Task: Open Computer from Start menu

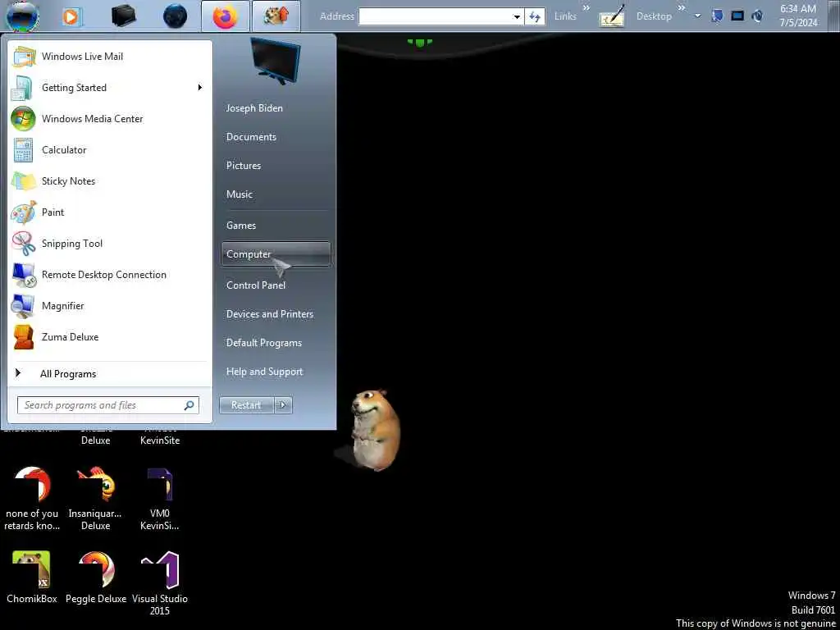Action: (276, 254)
